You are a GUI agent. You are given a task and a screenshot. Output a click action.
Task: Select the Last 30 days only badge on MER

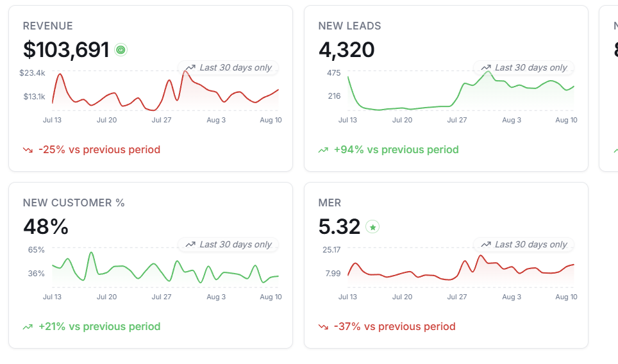524,245
